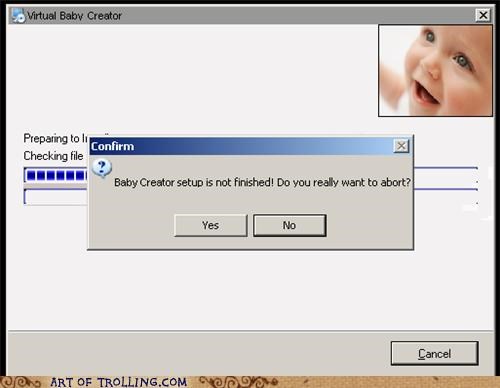Open the Art of Trolling.com watermark link
The width and height of the screenshot is (500, 388).
(118, 382)
